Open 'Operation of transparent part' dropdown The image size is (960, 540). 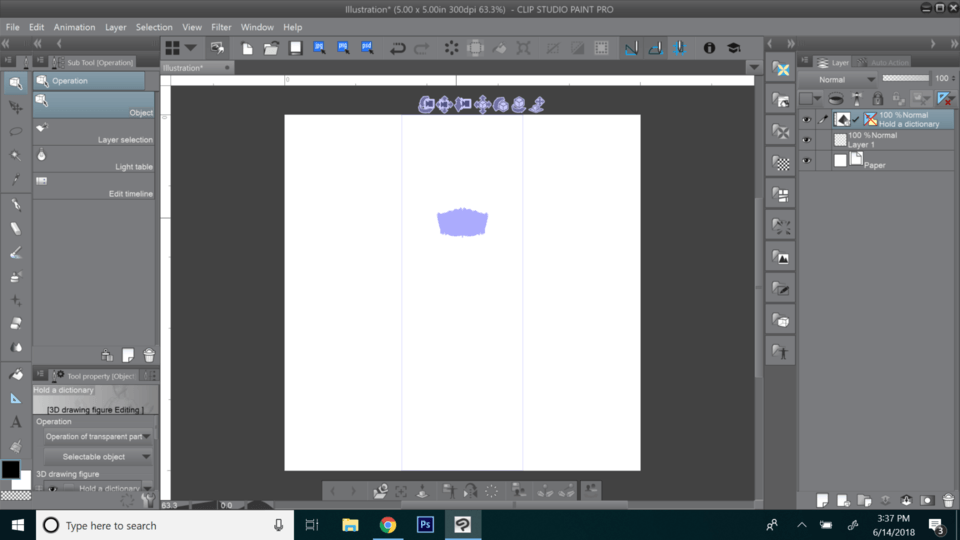[x=97, y=437]
